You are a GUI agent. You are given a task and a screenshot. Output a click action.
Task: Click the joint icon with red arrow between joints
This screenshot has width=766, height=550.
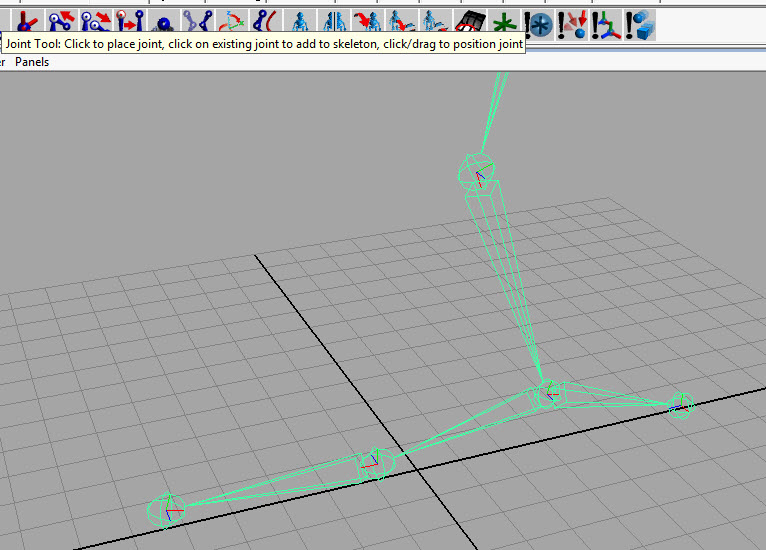tap(130, 22)
